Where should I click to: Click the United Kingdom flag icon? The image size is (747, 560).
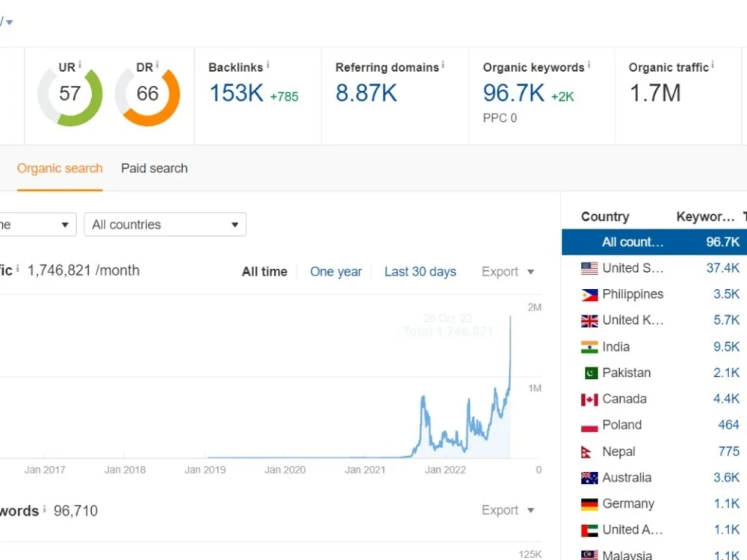(589, 321)
